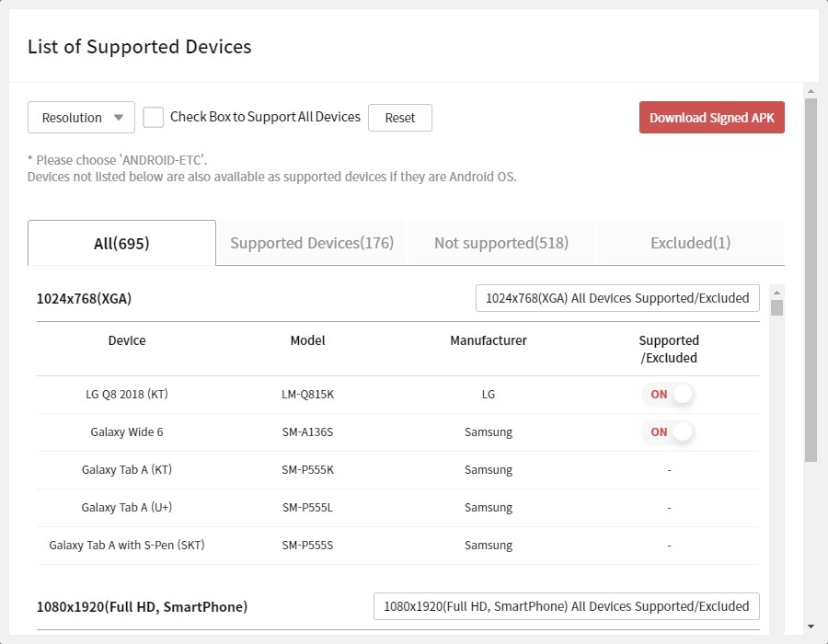
Task: Select the Galaxy Tab A (KT) row
Action: tap(126, 470)
